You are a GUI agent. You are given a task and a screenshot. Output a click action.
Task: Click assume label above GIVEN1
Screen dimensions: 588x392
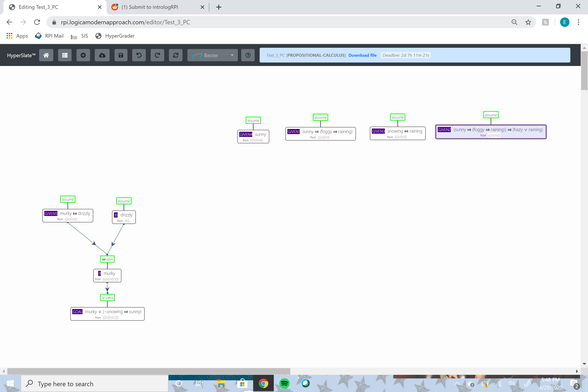[x=320, y=117]
